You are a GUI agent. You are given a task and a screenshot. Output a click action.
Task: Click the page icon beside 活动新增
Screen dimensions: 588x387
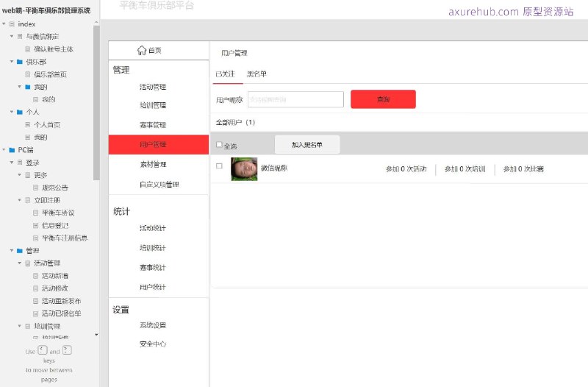pyautogui.click(x=35, y=276)
